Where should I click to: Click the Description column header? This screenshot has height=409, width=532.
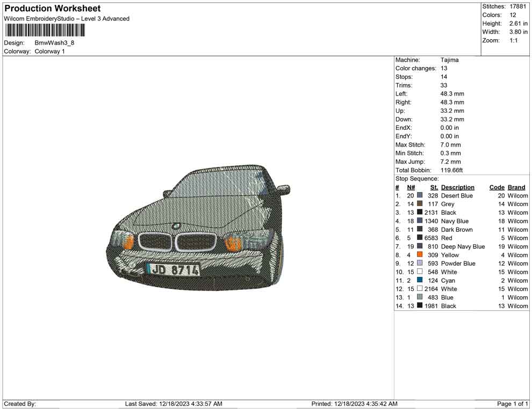(x=457, y=187)
